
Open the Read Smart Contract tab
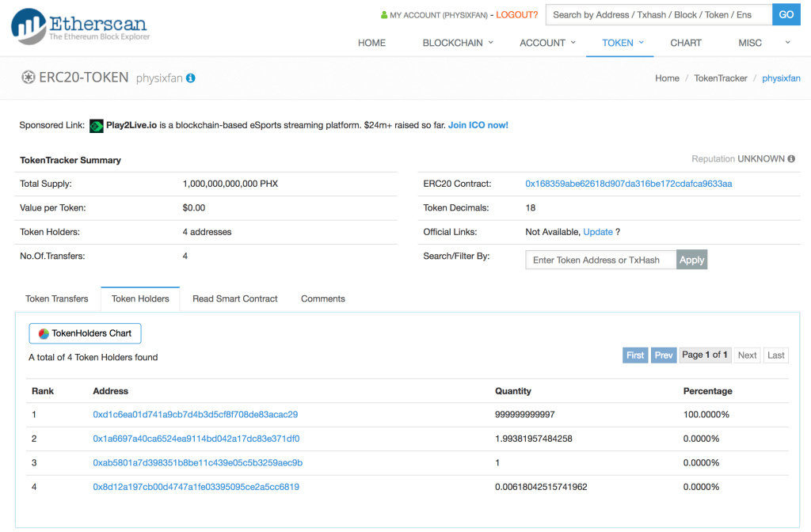click(234, 298)
